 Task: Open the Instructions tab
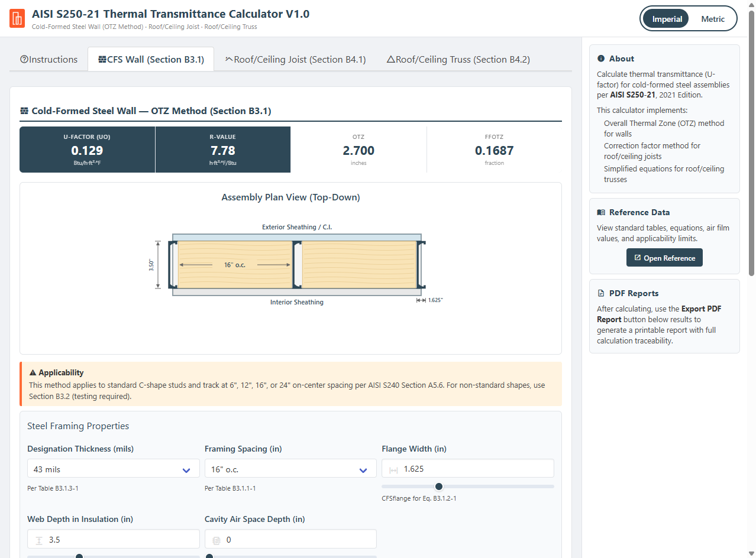pyautogui.click(x=49, y=60)
